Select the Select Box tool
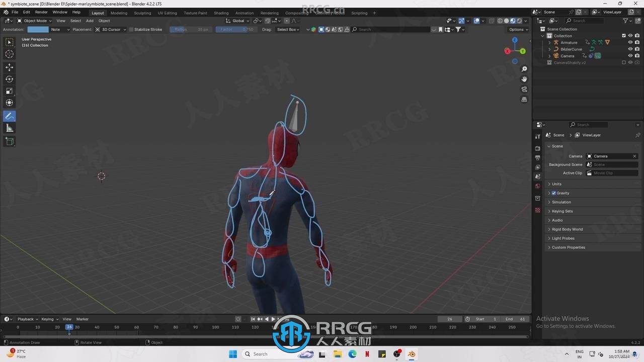644x362 pixels. 10,42
